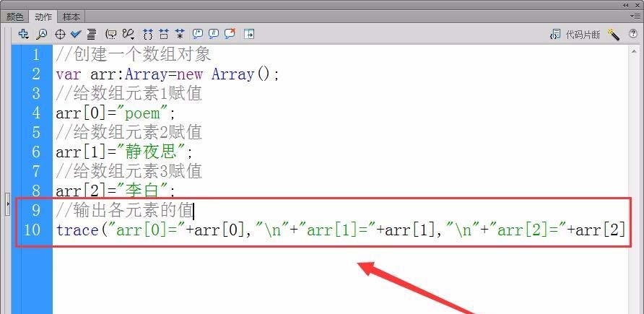The width and height of the screenshot is (644, 314).
Task: Collapse selection icon with dashed box
Action: (163, 34)
